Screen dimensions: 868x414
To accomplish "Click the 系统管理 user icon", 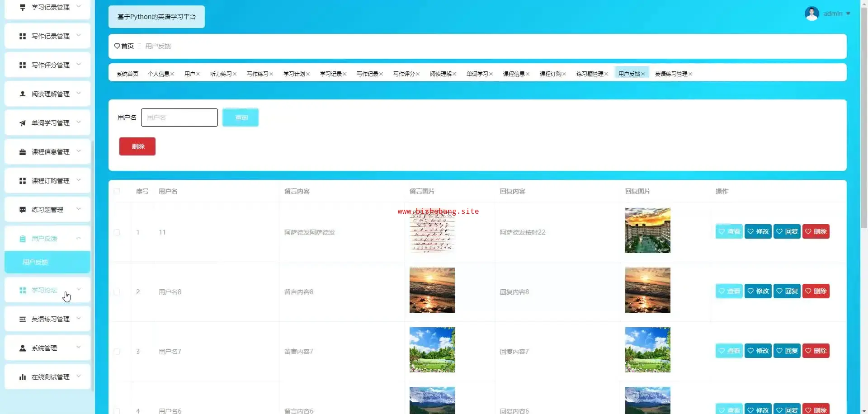I will pyautogui.click(x=23, y=348).
